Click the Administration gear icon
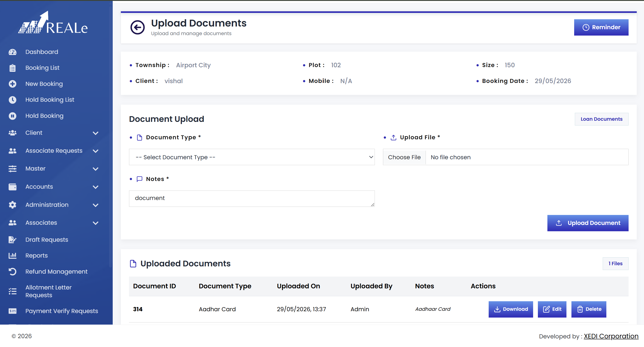 pyautogui.click(x=12, y=205)
